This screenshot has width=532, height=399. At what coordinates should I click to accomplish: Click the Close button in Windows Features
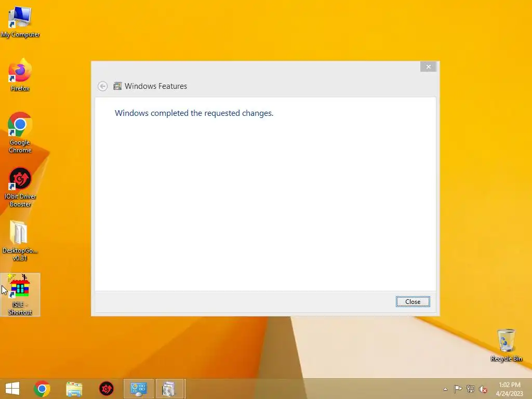point(413,302)
